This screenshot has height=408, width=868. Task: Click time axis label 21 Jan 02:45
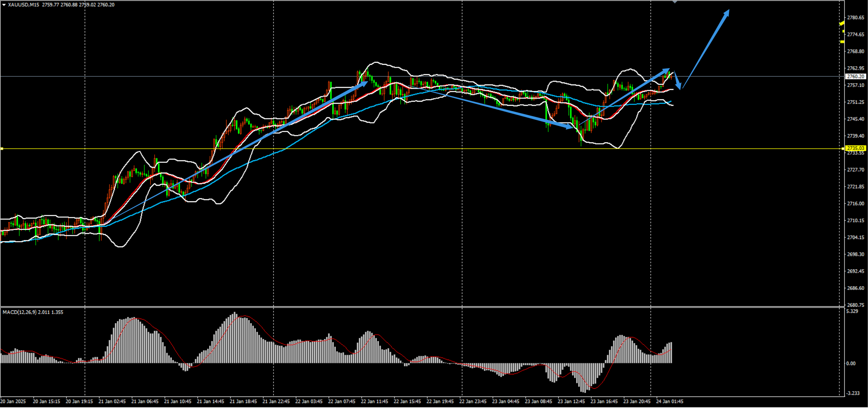112,401
